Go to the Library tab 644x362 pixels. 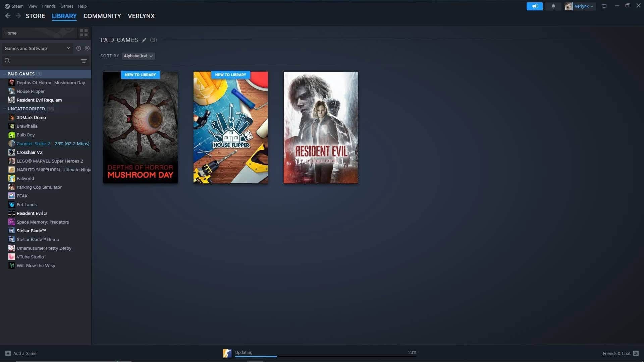(64, 16)
